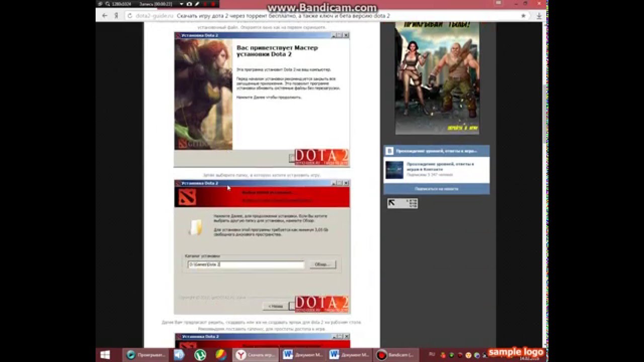Image resolution: width=644 pixels, height=362 pixels.
Task: Open the first Word document taskbar item
Action: coord(302,354)
